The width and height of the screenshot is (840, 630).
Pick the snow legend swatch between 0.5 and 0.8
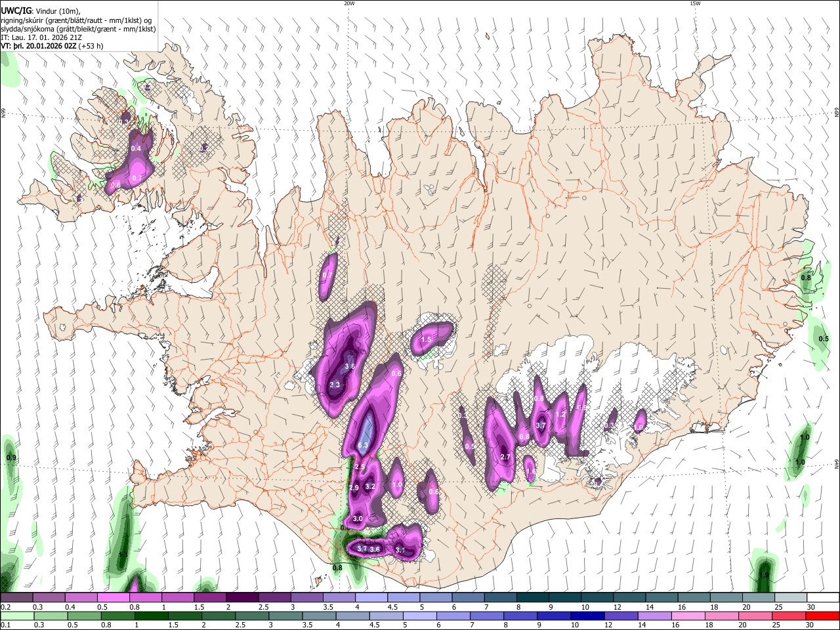[x=113, y=597]
